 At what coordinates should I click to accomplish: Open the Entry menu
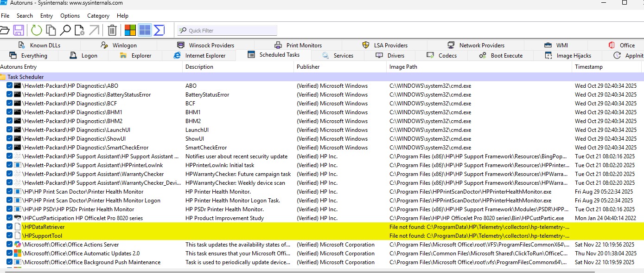[46, 15]
